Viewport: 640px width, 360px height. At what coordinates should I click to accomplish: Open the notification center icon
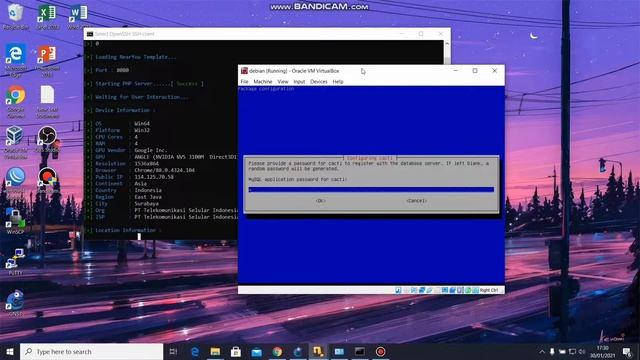[x=627, y=351]
